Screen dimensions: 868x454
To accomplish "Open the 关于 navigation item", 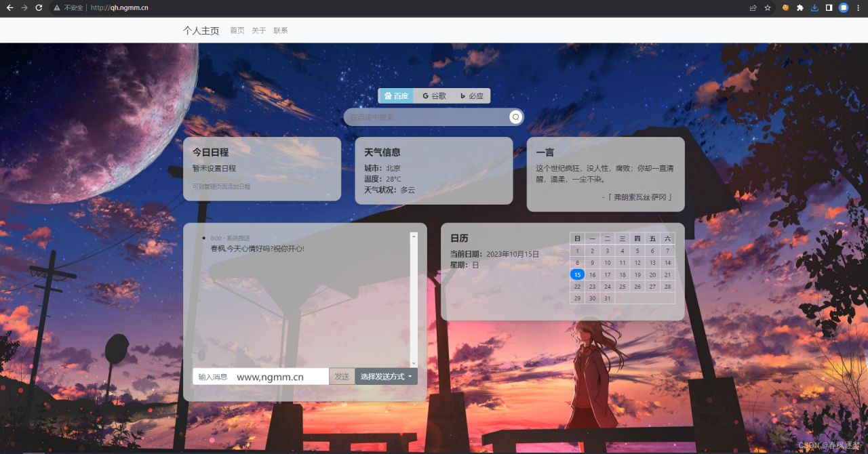I will click(x=259, y=30).
